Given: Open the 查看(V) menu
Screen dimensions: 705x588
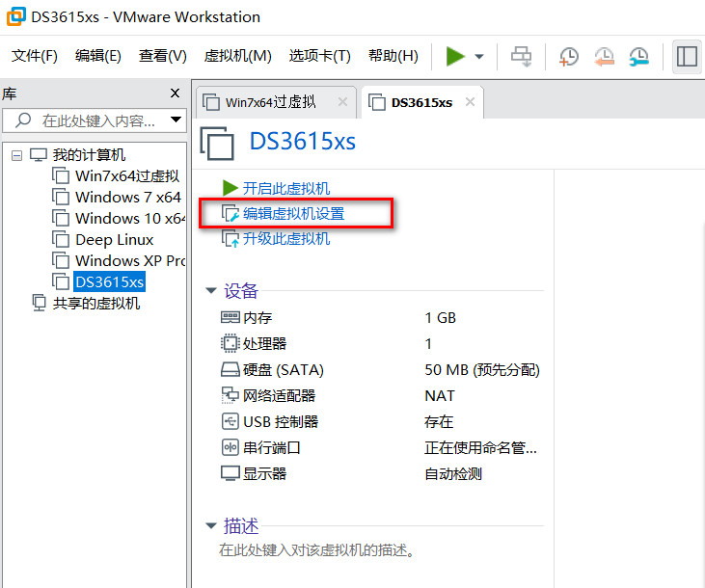Looking at the screenshot, I should (x=163, y=56).
